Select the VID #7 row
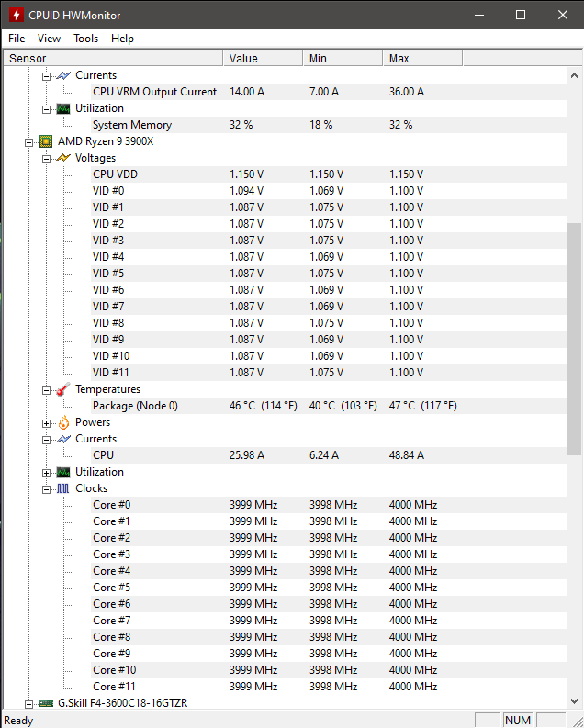The width and height of the screenshot is (584, 728). [x=329, y=307]
